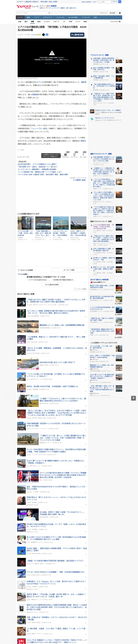This screenshot has height=644, width=138.
Task: Click the わかりやすい lightbulb reaction
Action: 74,155
